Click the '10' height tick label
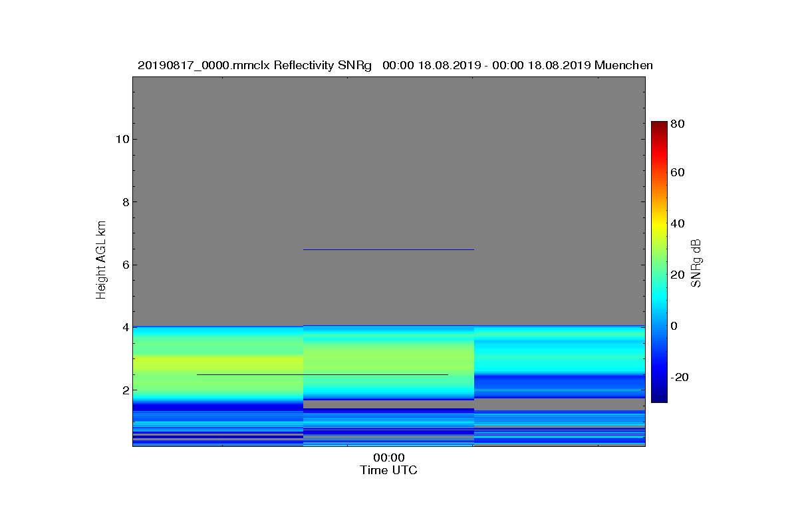Screen dimensions: 798x532 click(122, 139)
